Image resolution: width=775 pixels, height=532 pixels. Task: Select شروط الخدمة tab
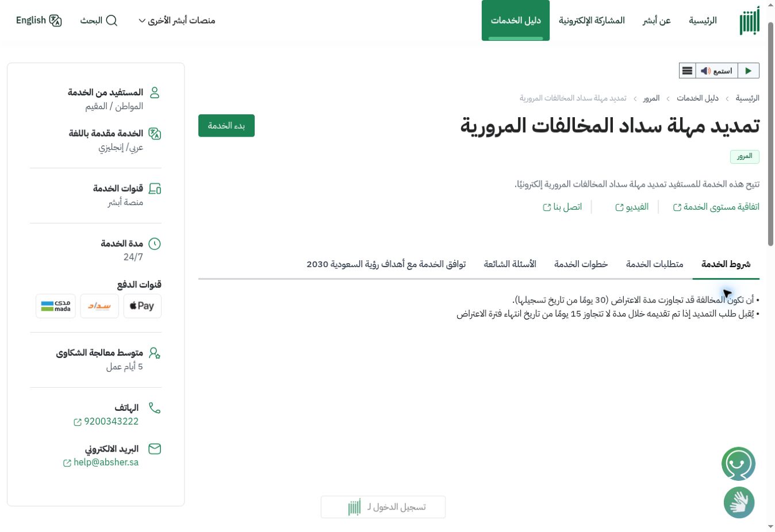(x=726, y=264)
